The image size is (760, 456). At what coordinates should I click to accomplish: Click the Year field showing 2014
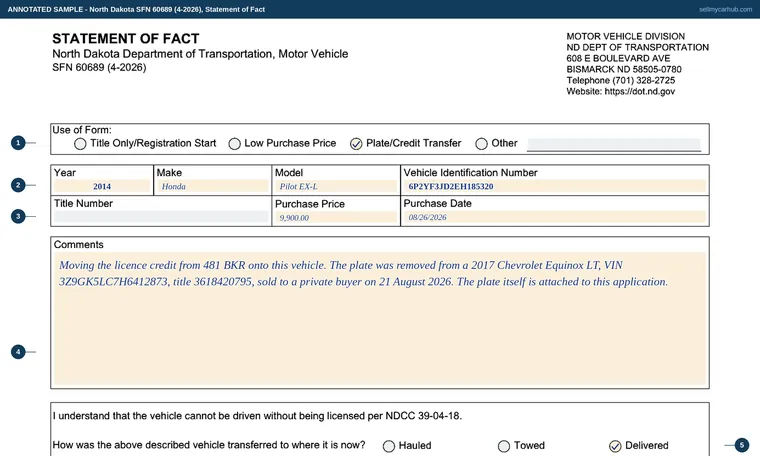pyautogui.click(x=102, y=187)
